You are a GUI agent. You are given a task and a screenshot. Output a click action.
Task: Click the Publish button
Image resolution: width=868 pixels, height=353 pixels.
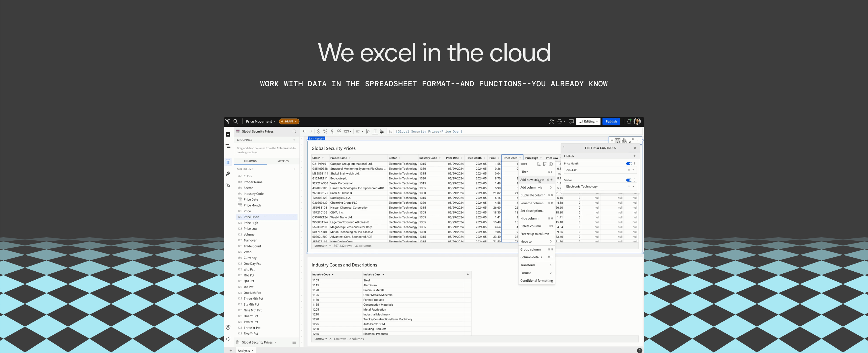pos(611,121)
